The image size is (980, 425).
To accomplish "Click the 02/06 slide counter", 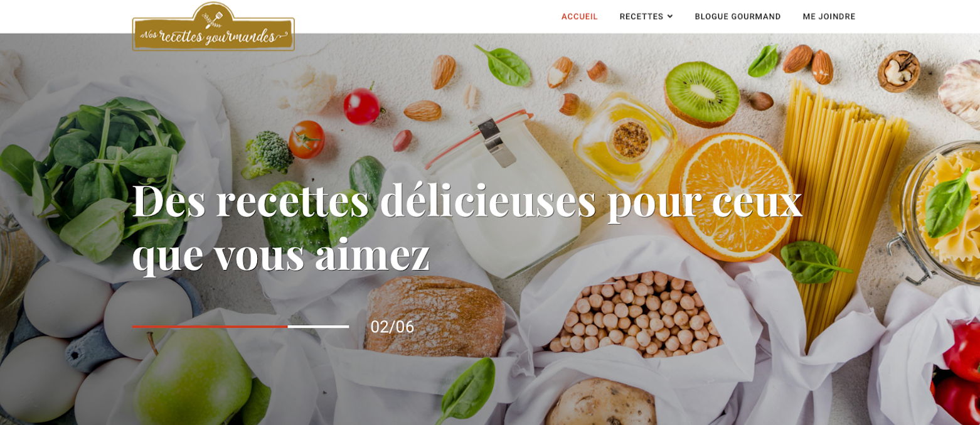I will (x=392, y=326).
